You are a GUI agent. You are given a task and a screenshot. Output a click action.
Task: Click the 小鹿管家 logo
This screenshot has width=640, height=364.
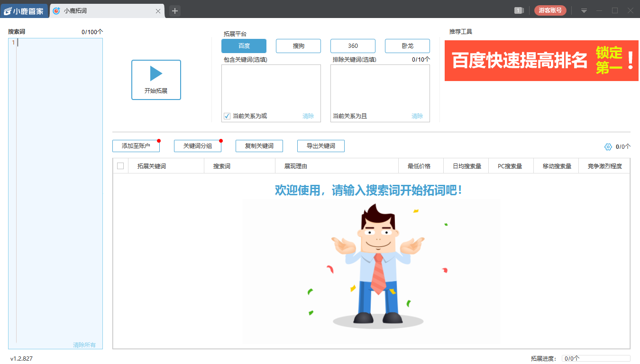pyautogui.click(x=24, y=10)
